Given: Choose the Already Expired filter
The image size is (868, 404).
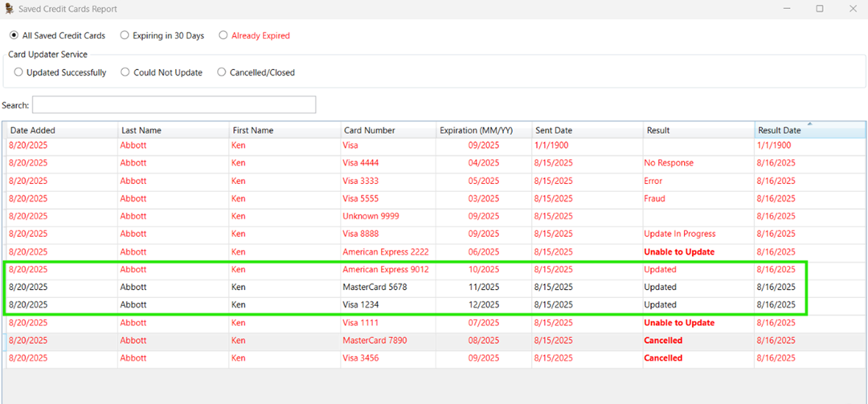Looking at the screenshot, I should [223, 35].
